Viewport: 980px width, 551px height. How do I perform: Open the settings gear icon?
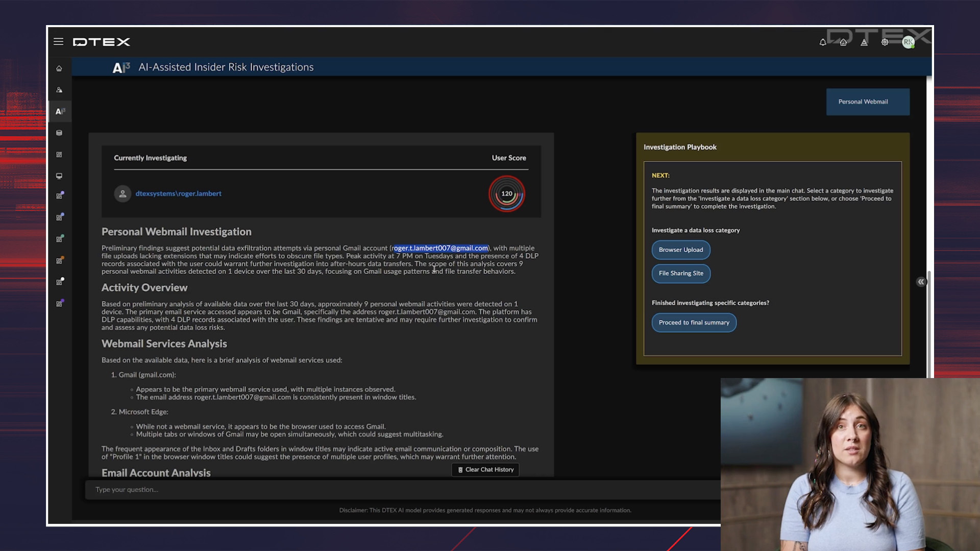(x=885, y=42)
